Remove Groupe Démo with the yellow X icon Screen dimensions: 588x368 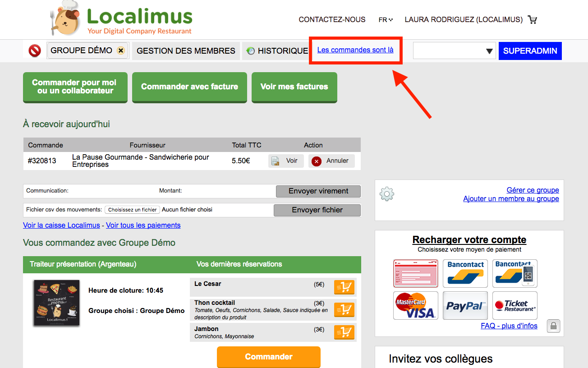121,51
